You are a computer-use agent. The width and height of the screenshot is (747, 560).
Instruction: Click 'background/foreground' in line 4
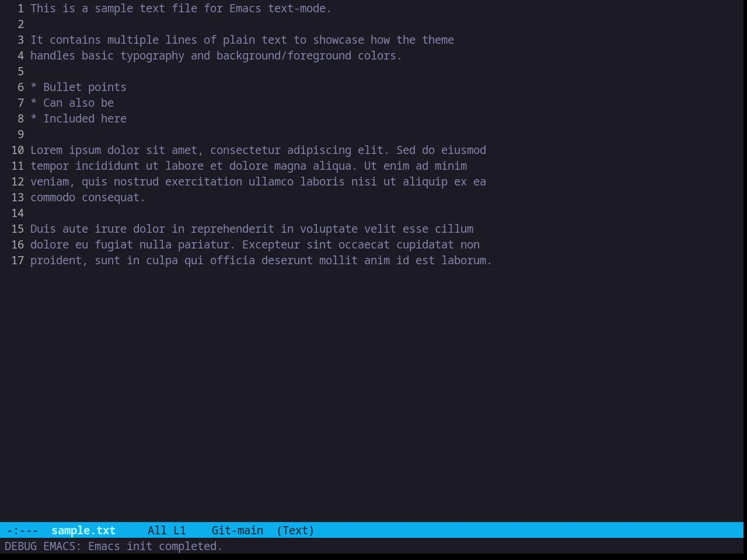284,55
